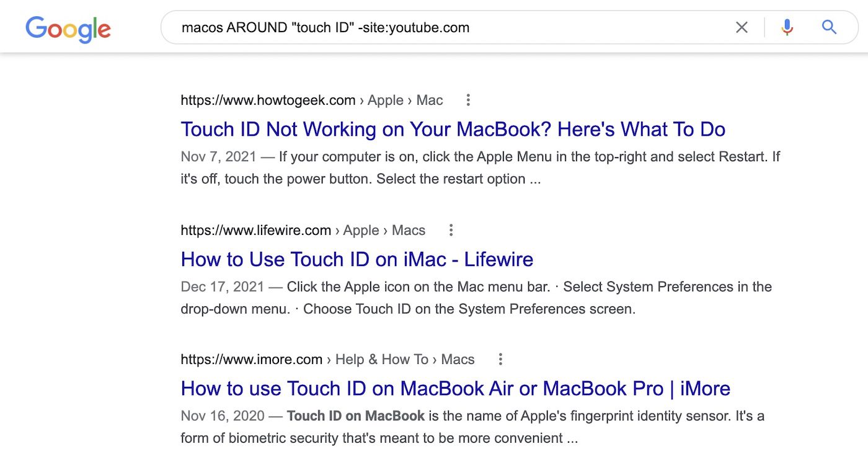Clear the search box text
Screen dimensions: 868x465
click(x=742, y=27)
